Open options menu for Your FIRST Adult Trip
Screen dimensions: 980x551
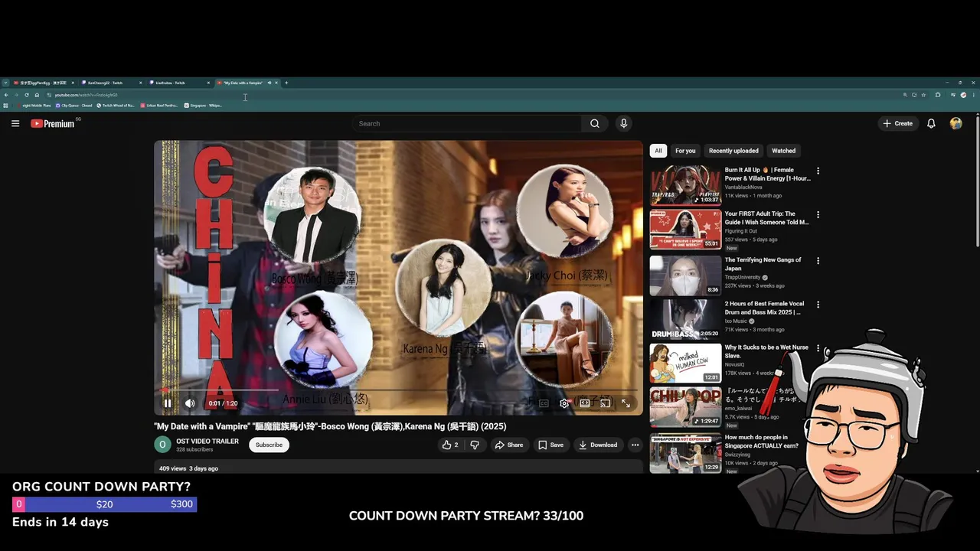818,215
